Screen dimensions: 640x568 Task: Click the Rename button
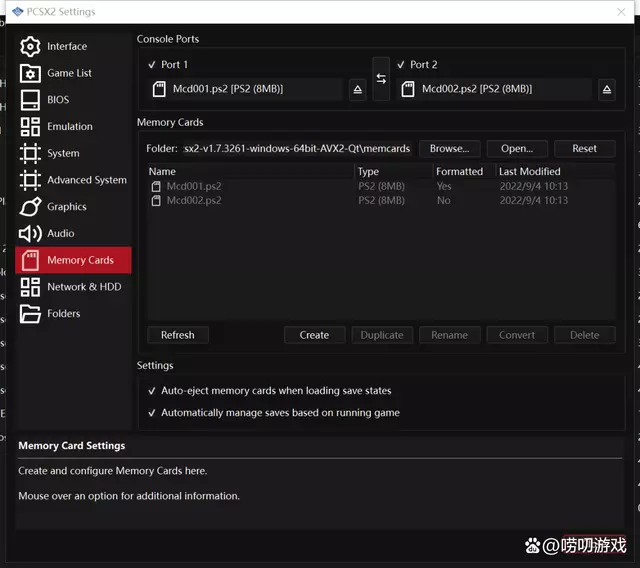pyautogui.click(x=450, y=335)
